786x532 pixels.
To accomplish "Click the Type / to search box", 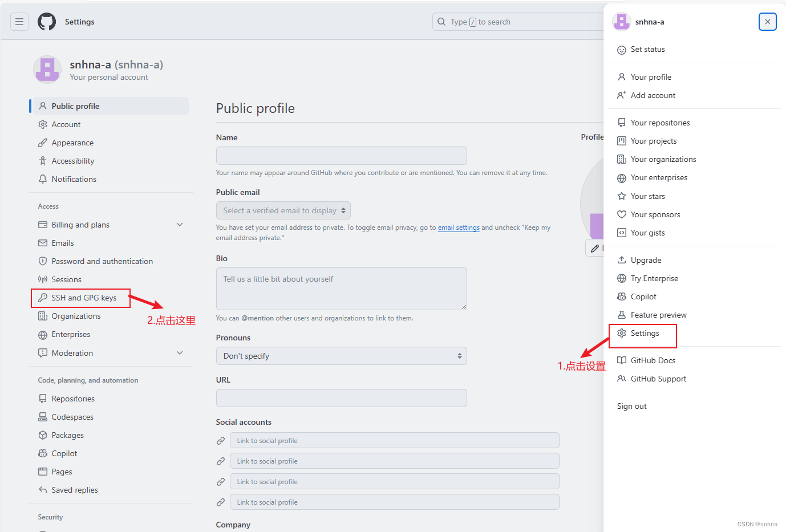I will pos(518,22).
